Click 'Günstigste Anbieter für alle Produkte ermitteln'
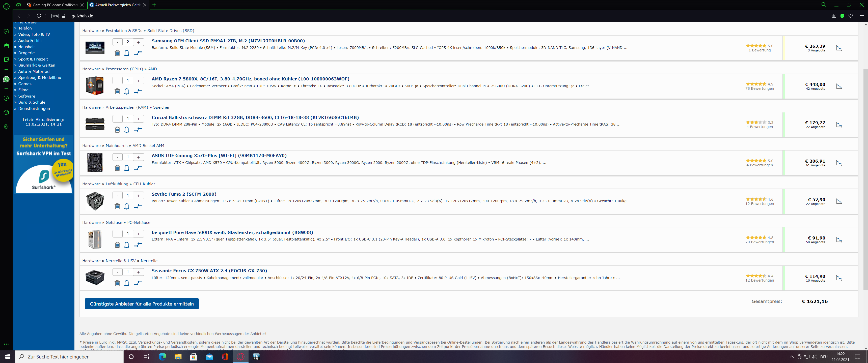The width and height of the screenshot is (868, 363). 142,304
